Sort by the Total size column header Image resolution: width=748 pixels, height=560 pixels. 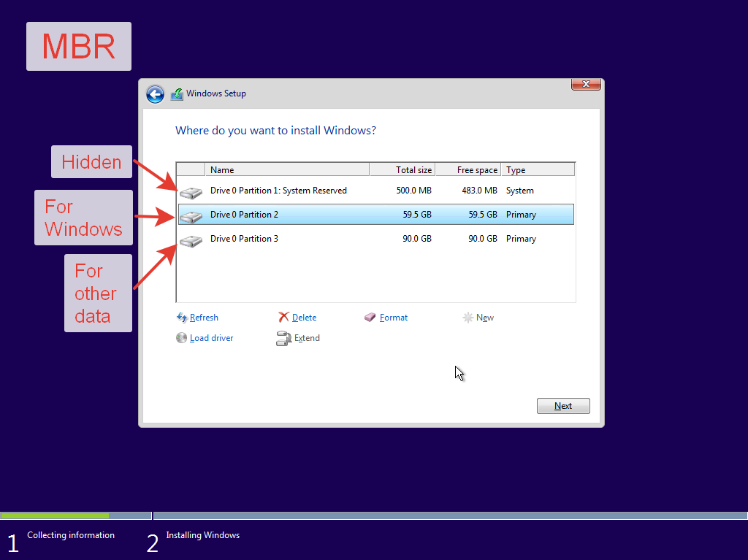pyautogui.click(x=402, y=170)
